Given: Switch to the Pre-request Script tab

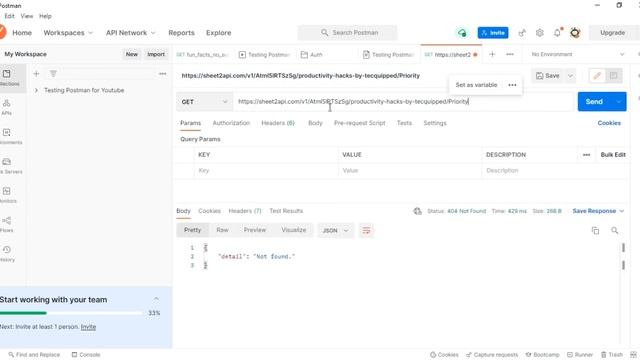Looking at the screenshot, I should (x=360, y=123).
